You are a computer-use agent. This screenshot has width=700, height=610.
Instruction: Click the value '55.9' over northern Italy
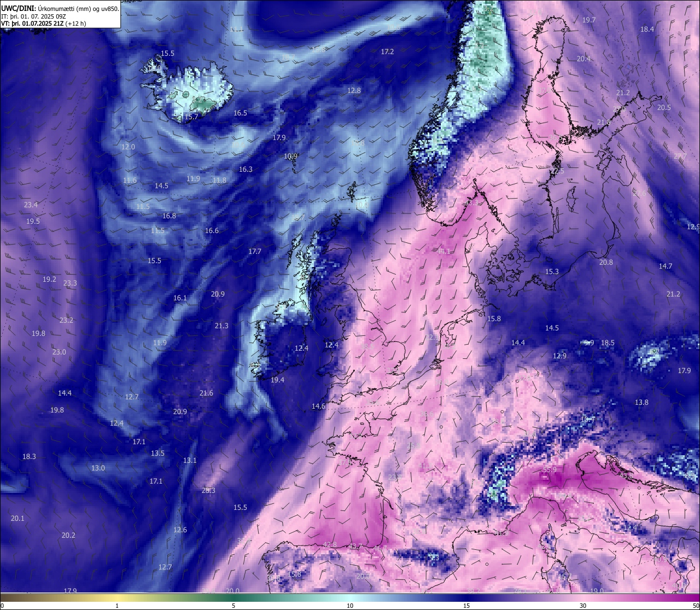pos(550,469)
